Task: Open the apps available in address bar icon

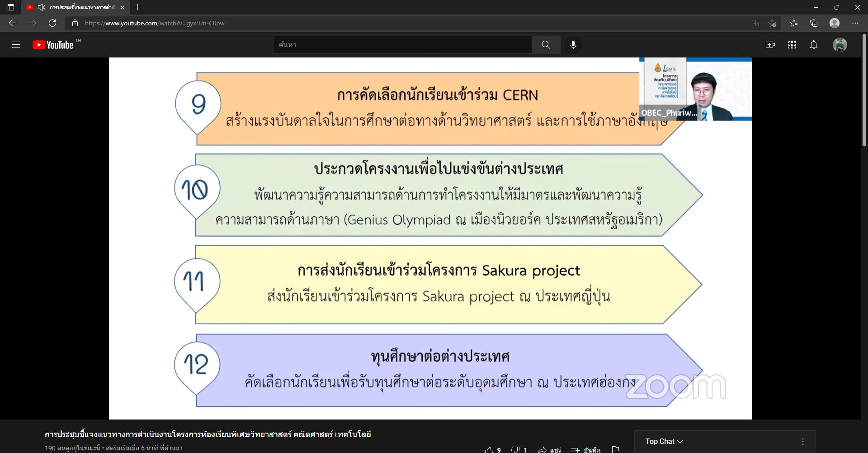Action: point(756,23)
